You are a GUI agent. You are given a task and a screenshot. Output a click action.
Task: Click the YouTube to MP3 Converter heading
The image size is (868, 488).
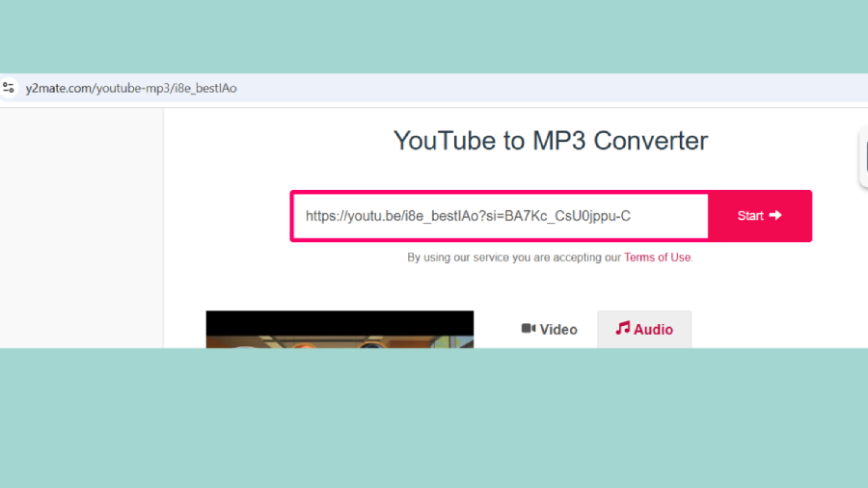click(551, 141)
